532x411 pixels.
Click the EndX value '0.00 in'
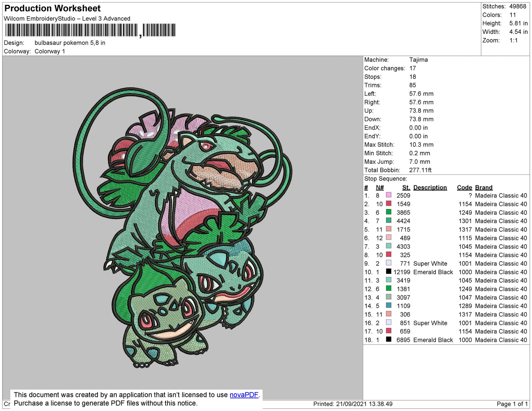click(x=419, y=128)
